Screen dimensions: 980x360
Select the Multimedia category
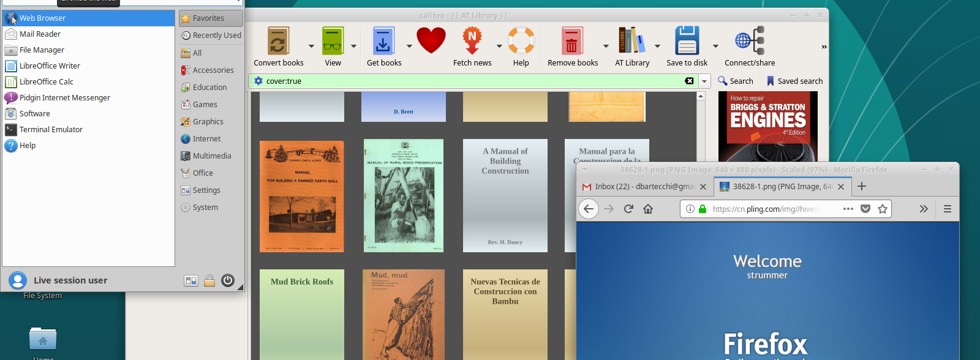point(211,156)
